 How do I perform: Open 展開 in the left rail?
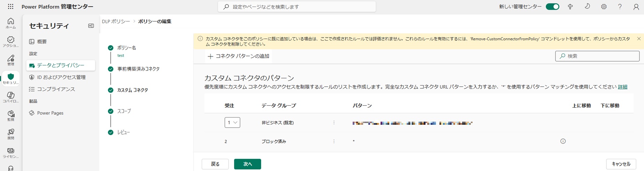coord(11,134)
